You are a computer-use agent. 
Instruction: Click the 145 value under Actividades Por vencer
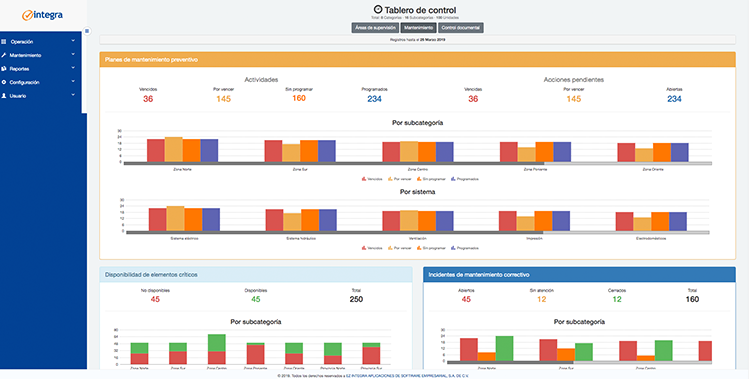(223, 99)
